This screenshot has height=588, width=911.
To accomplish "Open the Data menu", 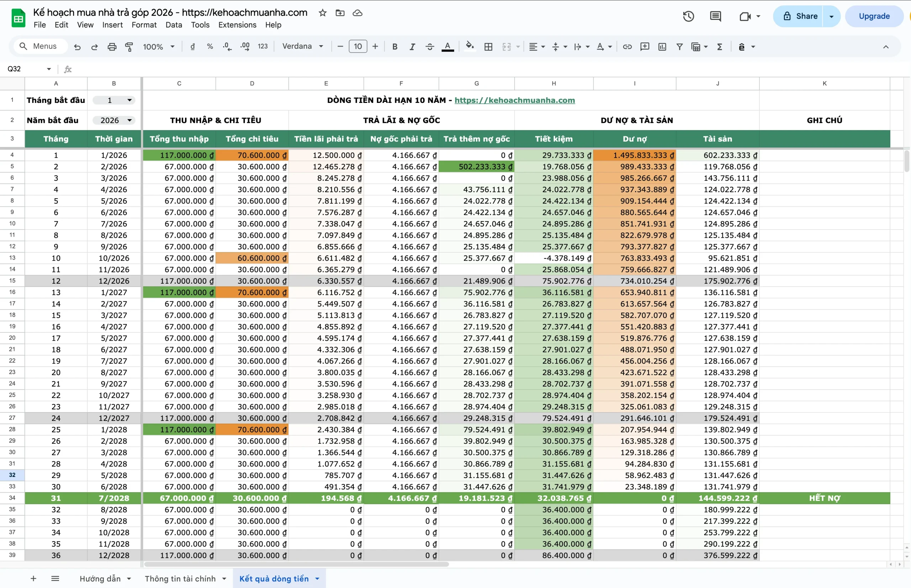I will click(174, 25).
